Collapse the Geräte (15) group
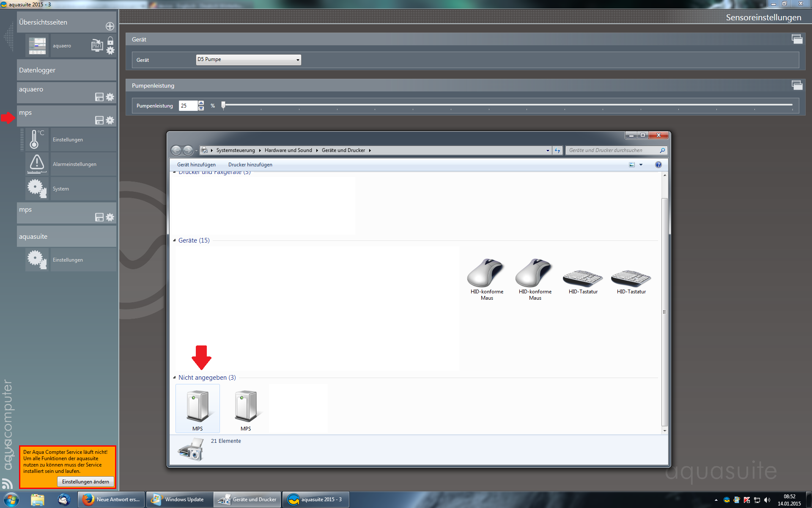 click(174, 240)
